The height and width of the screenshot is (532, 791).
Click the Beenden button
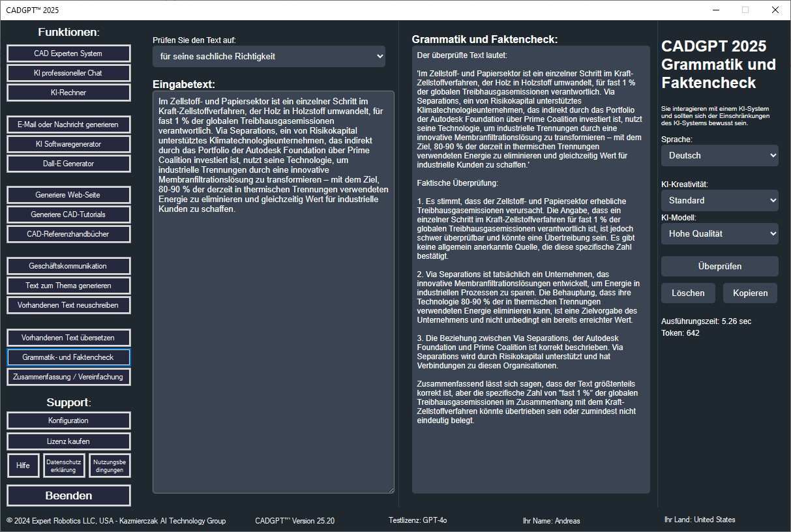[68, 495]
